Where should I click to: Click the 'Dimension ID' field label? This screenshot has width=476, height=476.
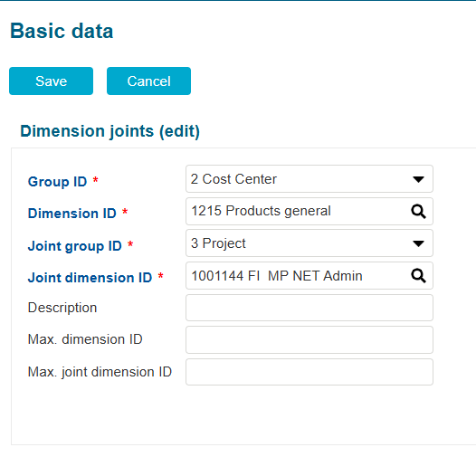(72, 214)
